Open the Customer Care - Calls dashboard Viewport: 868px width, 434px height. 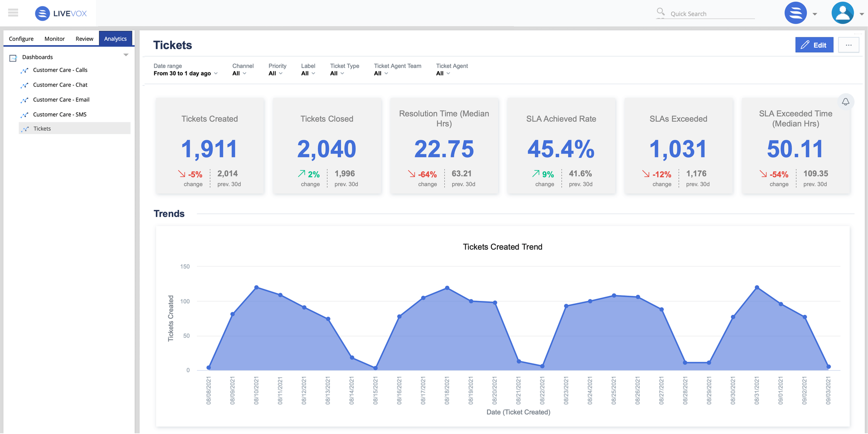[x=60, y=70]
